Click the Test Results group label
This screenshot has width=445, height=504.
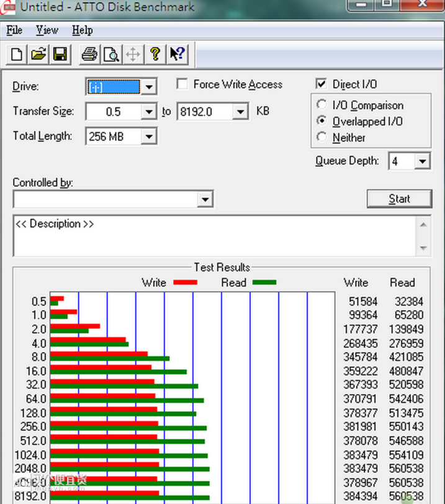pyautogui.click(x=222, y=267)
